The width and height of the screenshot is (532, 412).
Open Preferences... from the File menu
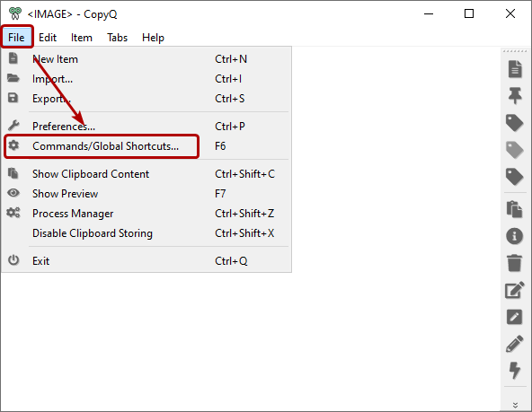coord(146,126)
